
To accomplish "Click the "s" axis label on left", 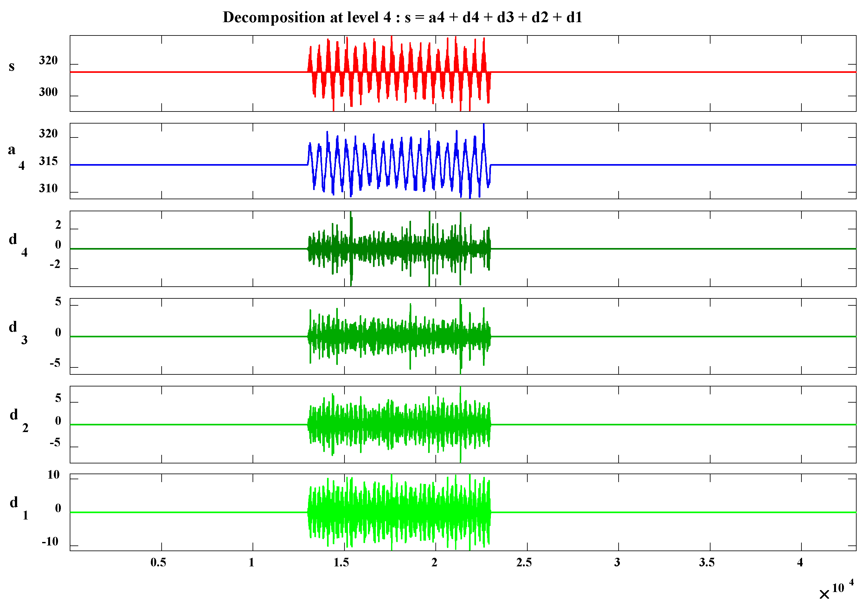I will point(12,67).
